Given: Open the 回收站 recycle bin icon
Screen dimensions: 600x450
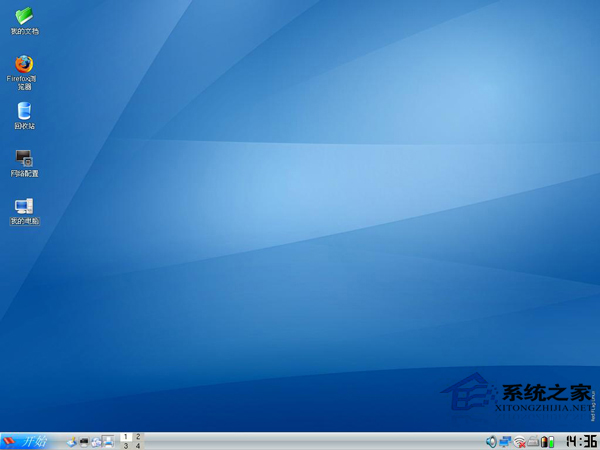Looking at the screenshot, I should pos(24,111).
